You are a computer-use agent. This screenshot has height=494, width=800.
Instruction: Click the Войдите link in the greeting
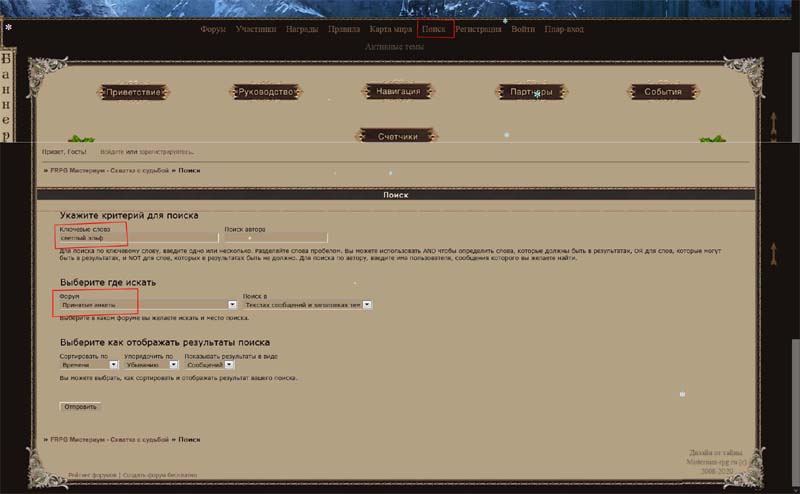click(x=112, y=152)
